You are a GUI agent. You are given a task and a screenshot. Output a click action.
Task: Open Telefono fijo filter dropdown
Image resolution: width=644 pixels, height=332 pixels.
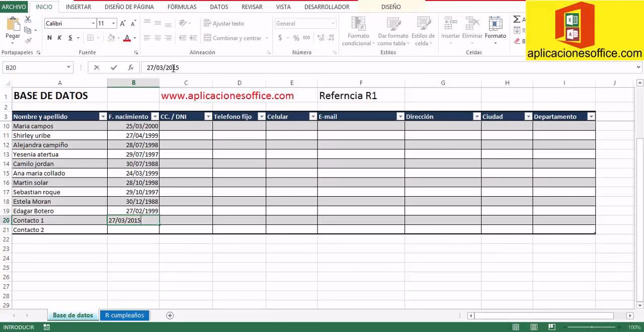click(x=262, y=116)
